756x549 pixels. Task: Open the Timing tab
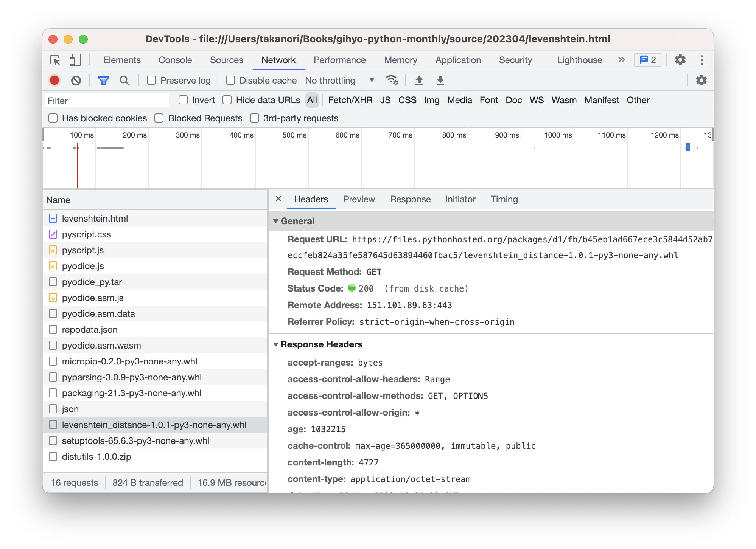504,199
